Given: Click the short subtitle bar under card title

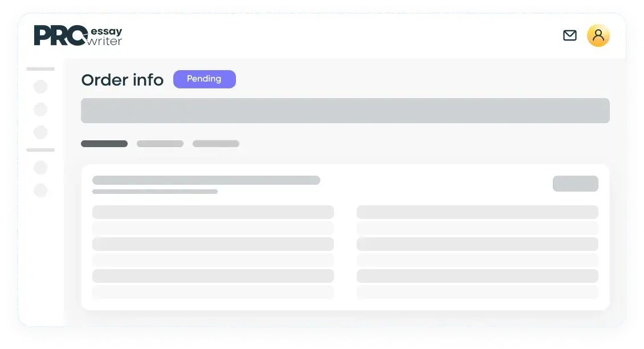Looking at the screenshot, I should click(x=155, y=192).
